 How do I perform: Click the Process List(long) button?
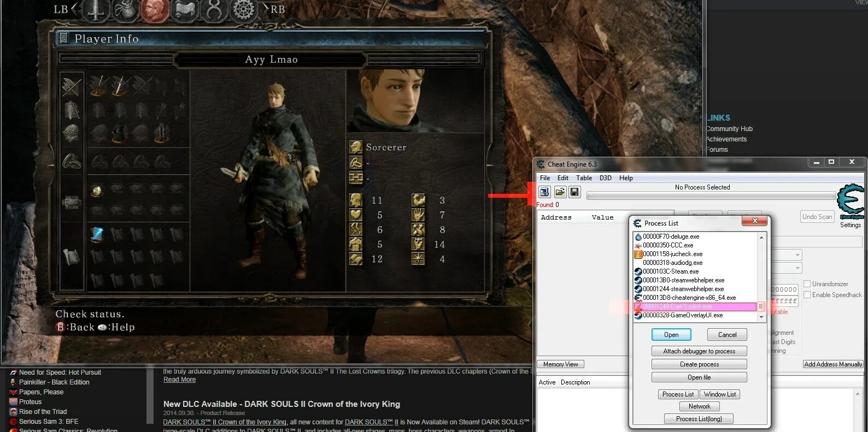click(x=699, y=419)
